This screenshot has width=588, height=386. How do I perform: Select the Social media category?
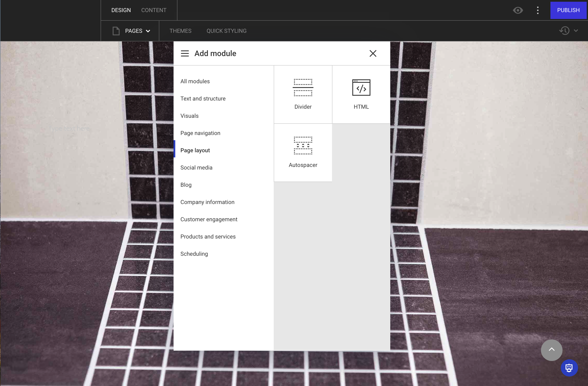196,167
